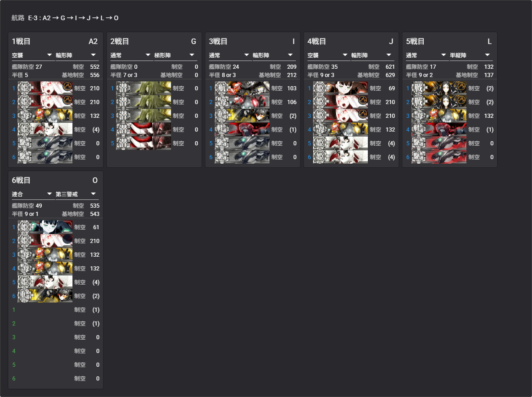Click 基地制空 556 value in 1戦目
This screenshot has height=397, width=532.
(x=94, y=75)
